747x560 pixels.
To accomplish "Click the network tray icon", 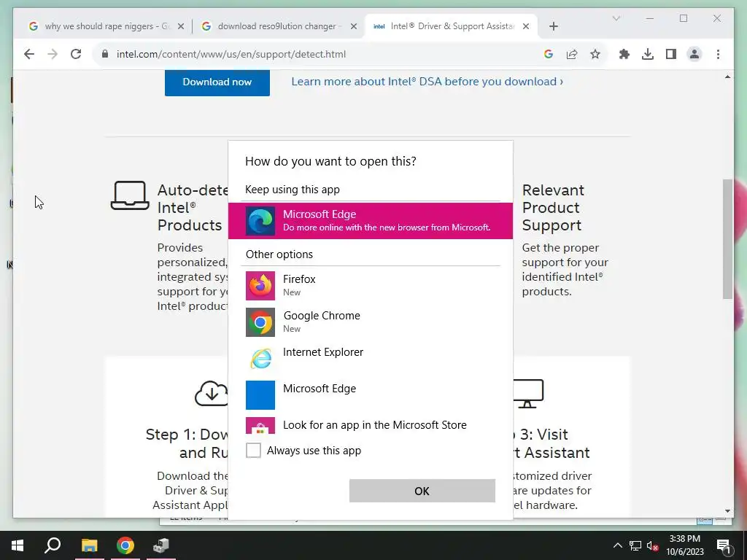I will (635, 545).
